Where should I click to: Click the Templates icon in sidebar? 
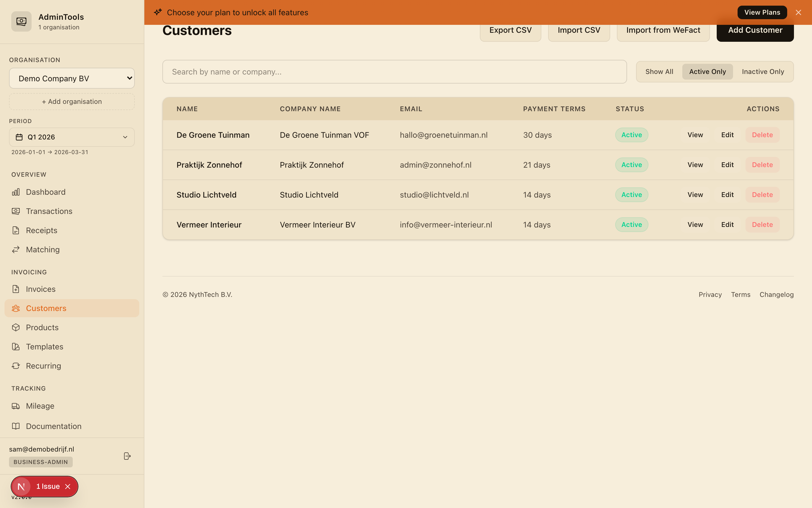16,346
